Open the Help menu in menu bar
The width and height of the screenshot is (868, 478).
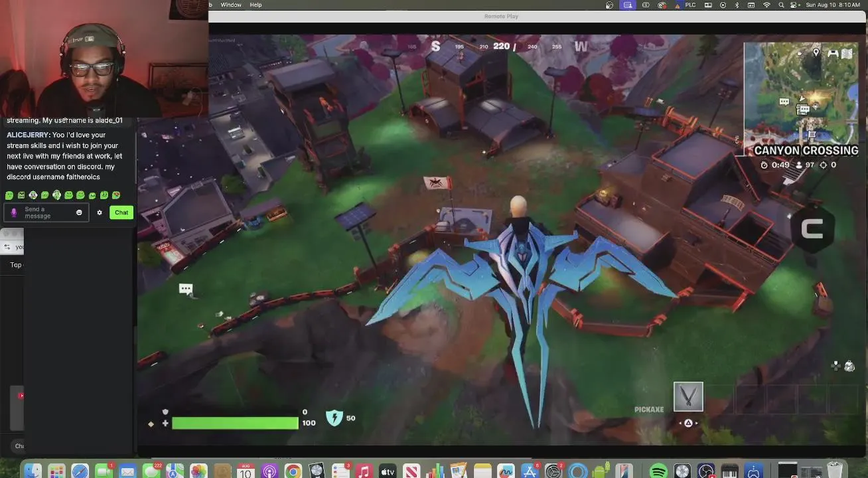pos(255,5)
